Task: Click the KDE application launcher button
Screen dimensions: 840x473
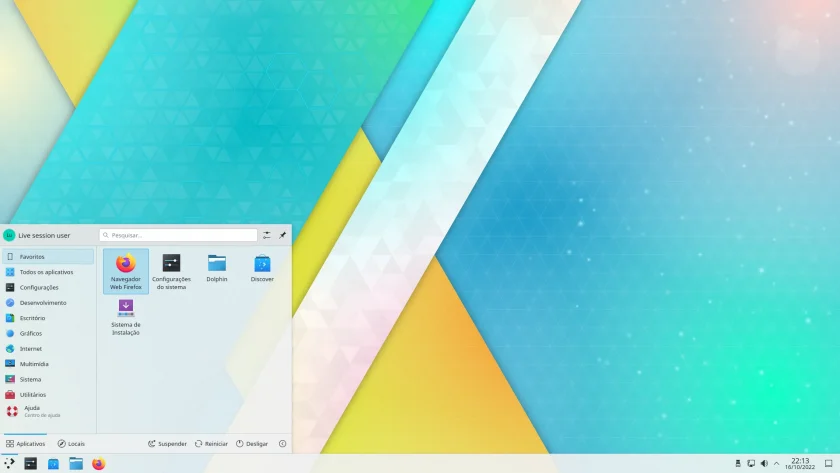Action: (9, 463)
